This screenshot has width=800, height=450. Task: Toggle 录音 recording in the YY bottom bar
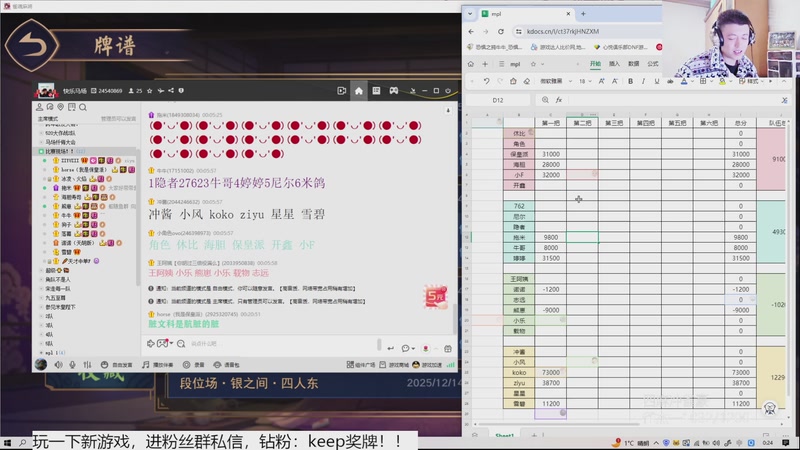pos(194,365)
